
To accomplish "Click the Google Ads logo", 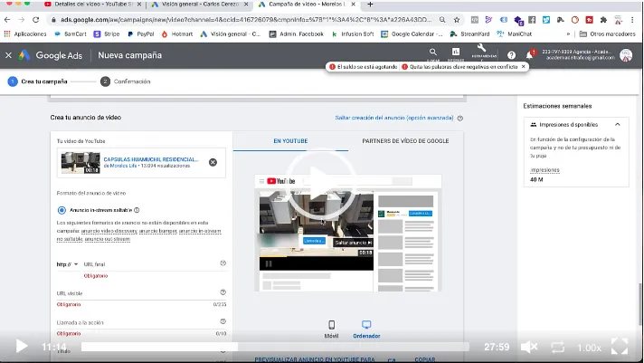I will (51, 55).
